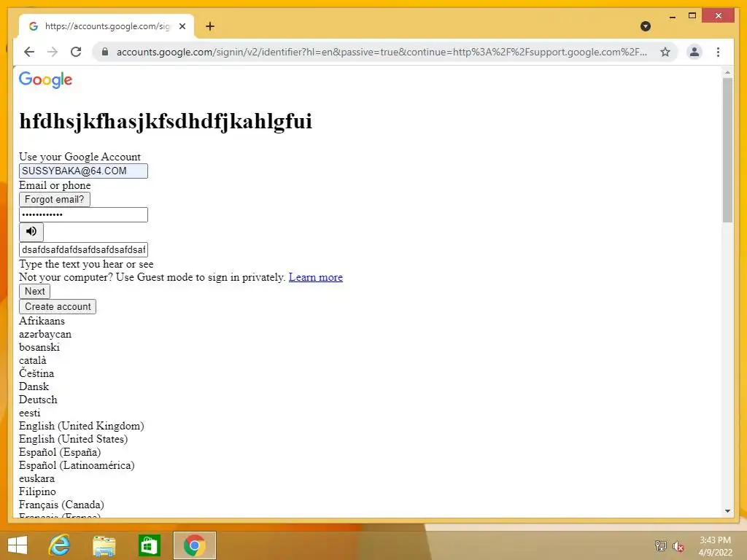Bookmark this page with the star
This screenshot has width=747, height=560.
coord(665,52)
